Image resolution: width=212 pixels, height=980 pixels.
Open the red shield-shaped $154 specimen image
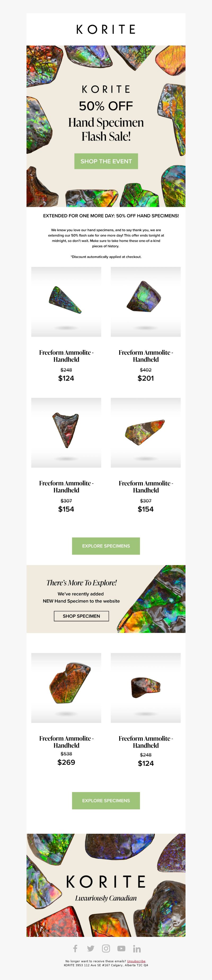66,432
